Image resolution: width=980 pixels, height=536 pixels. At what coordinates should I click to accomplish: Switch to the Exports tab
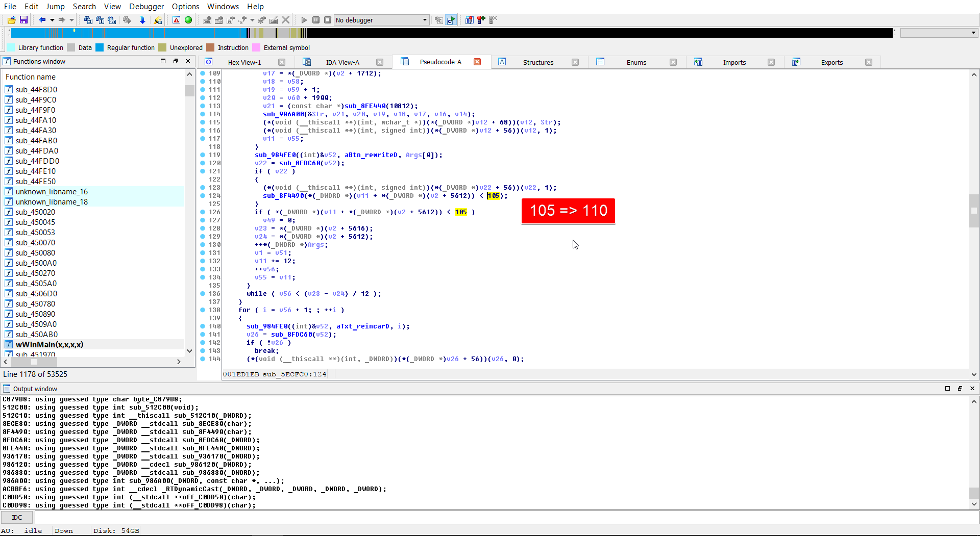(832, 62)
